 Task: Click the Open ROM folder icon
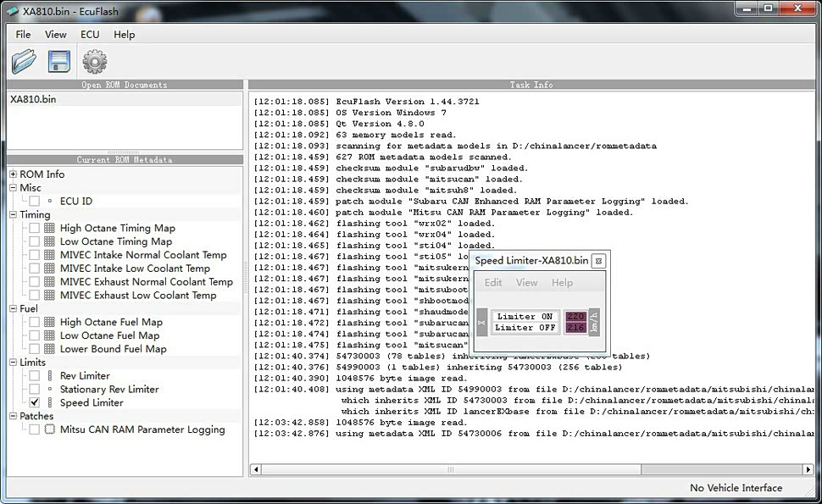[25, 61]
